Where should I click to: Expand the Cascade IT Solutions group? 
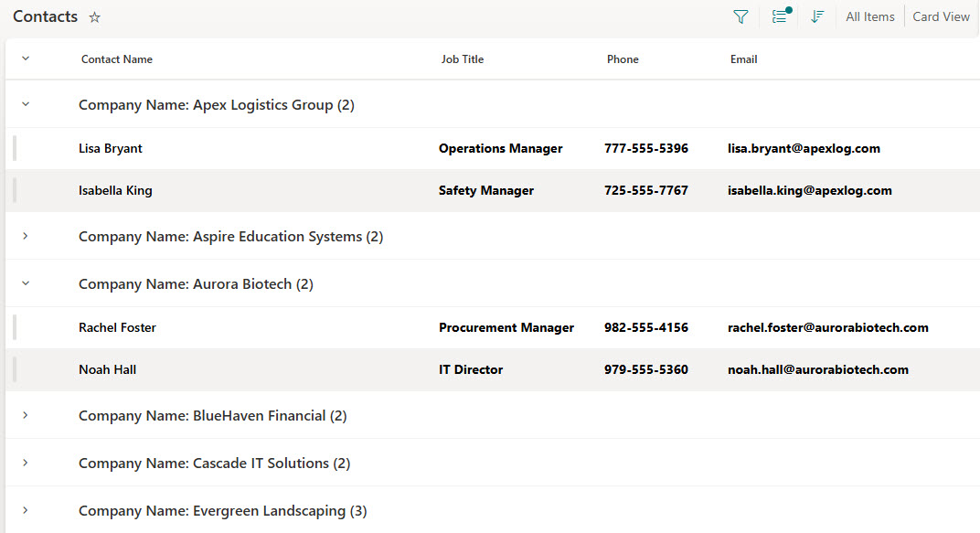(x=26, y=463)
